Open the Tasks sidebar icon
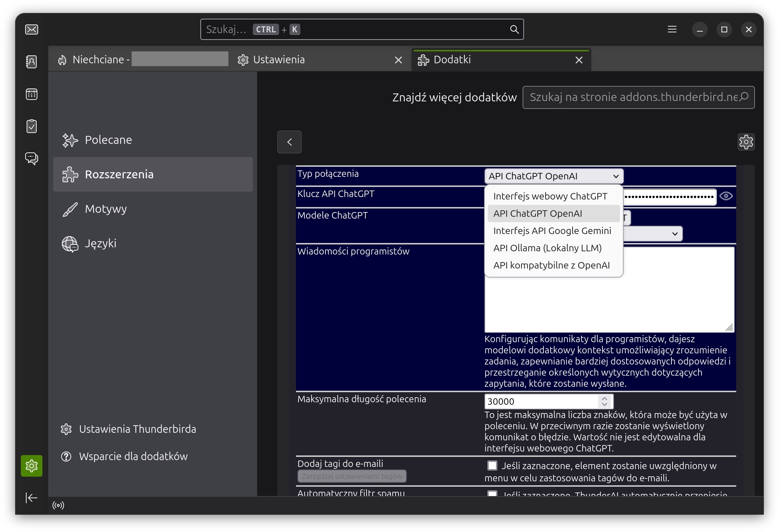Image resolution: width=779 pixels, height=532 pixels. pyautogui.click(x=32, y=126)
